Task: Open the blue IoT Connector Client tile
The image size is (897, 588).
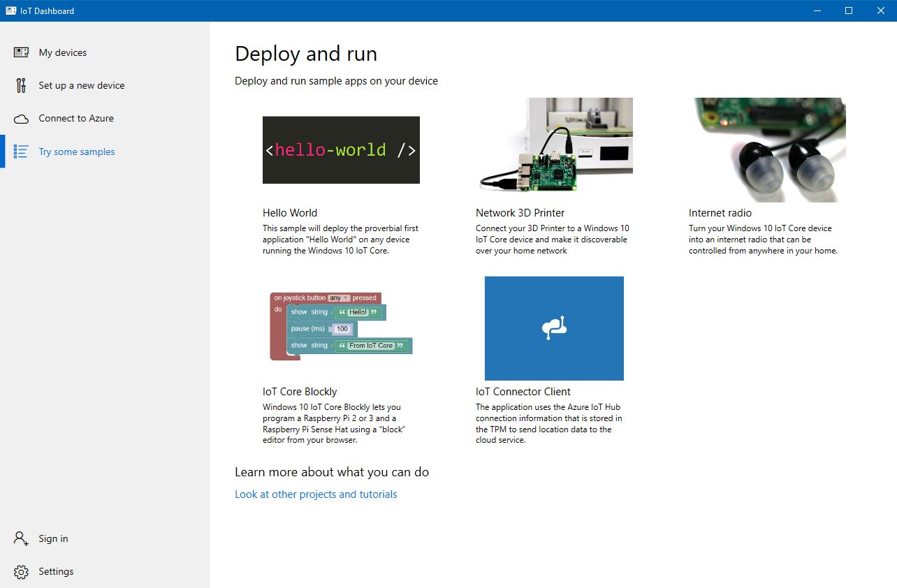Action: 554,328
